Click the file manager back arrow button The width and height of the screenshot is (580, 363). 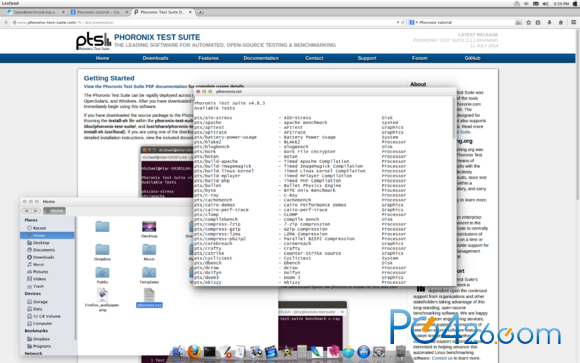point(26,211)
